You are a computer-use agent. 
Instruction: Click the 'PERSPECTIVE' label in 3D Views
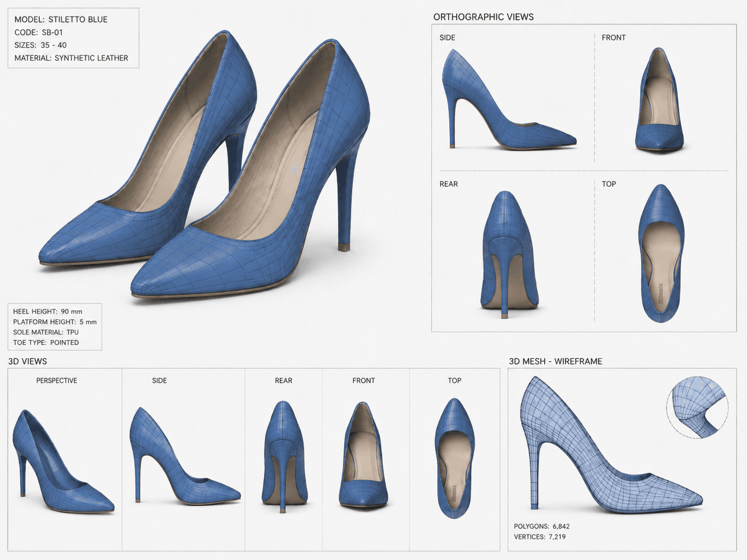[x=57, y=381]
